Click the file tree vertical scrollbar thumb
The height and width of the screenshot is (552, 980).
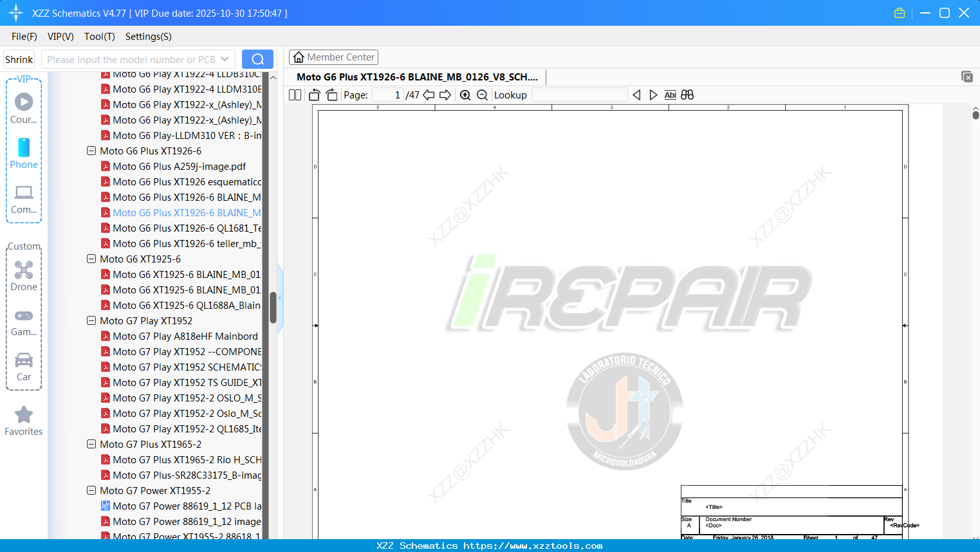(273, 308)
